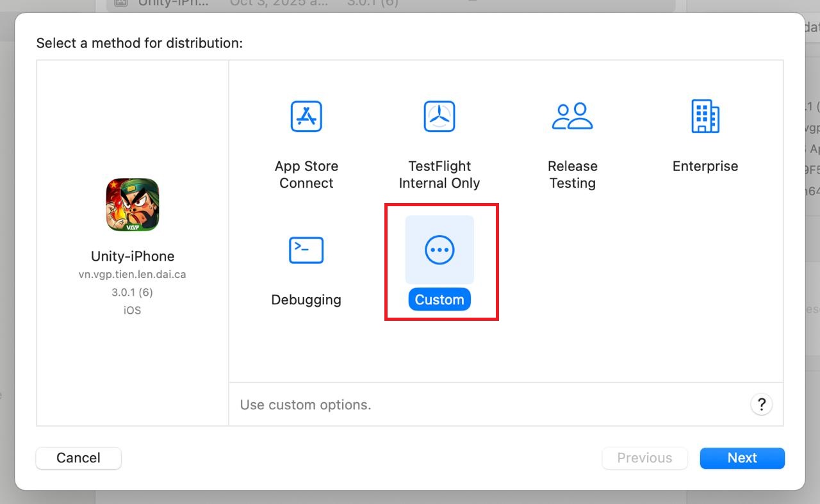Viewport: 820px width, 504px height.
Task: Click the Previous button
Action: pos(644,458)
